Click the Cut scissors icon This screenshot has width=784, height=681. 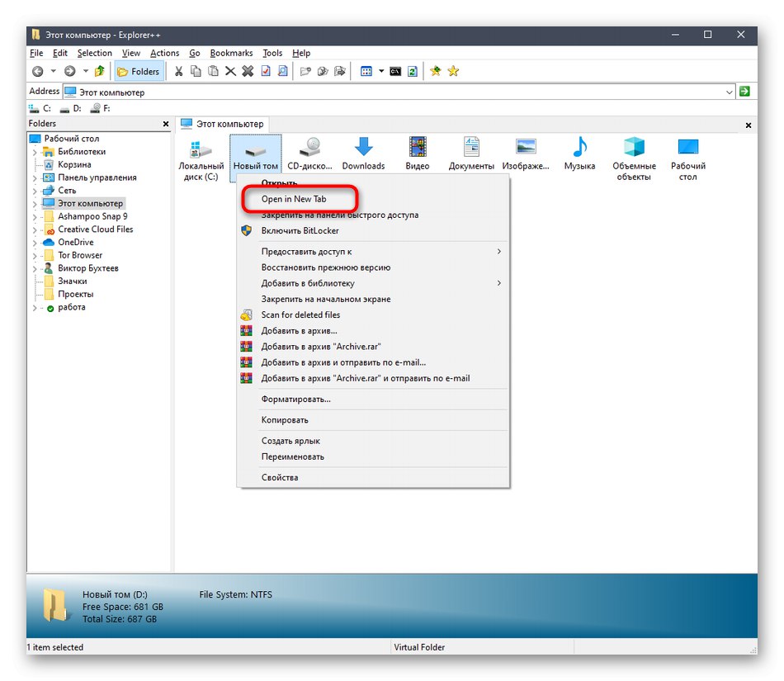(178, 72)
